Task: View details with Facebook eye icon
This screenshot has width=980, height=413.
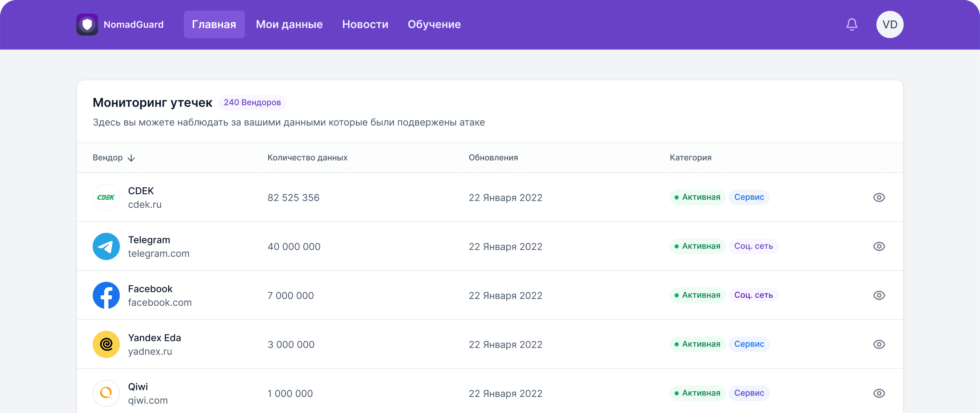Action: (879, 295)
